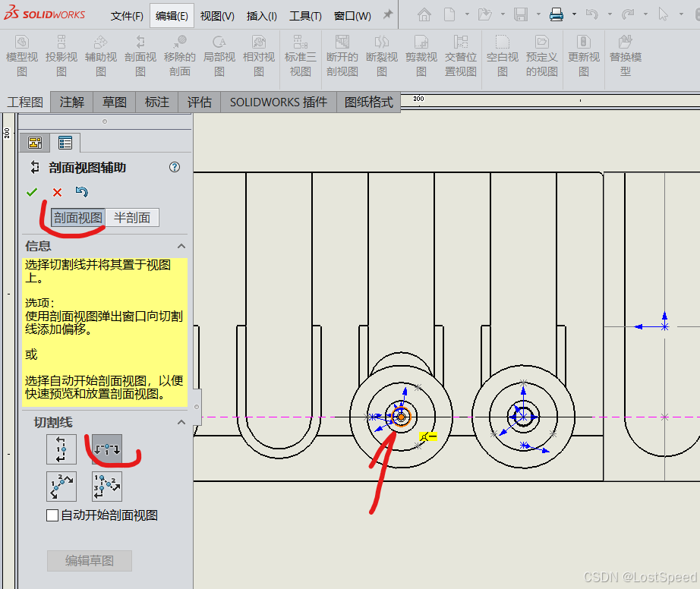This screenshot has height=589, width=700.
Task: Insert a 空白视图 (Empty View)
Action: (503, 56)
